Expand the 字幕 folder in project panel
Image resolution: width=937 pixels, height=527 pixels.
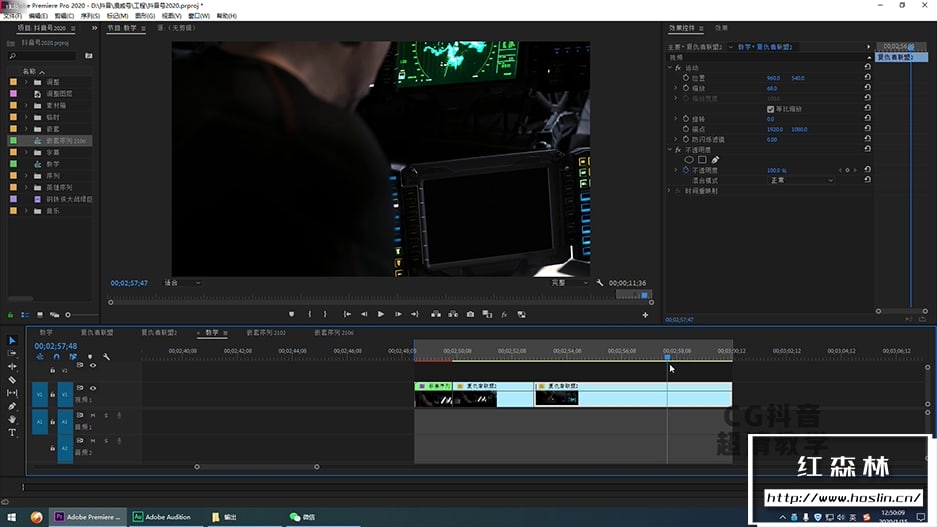(x=26, y=152)
